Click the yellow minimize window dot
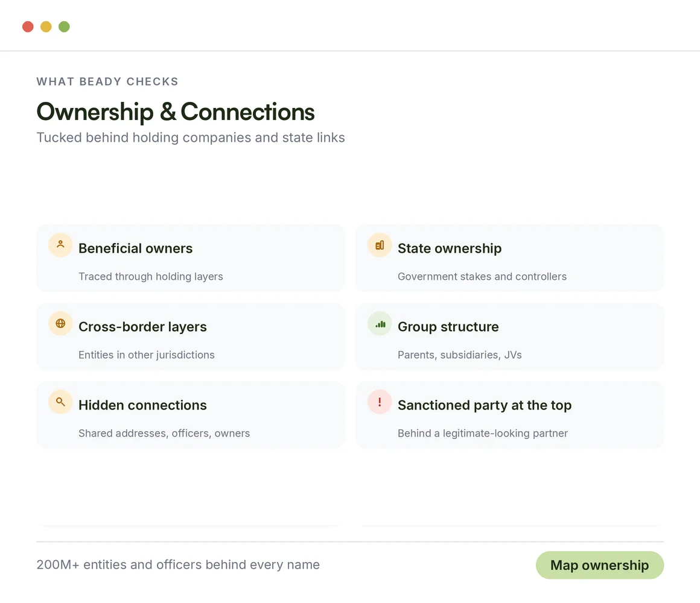Viewport: 700px width, 603px height. click(46, 27)
